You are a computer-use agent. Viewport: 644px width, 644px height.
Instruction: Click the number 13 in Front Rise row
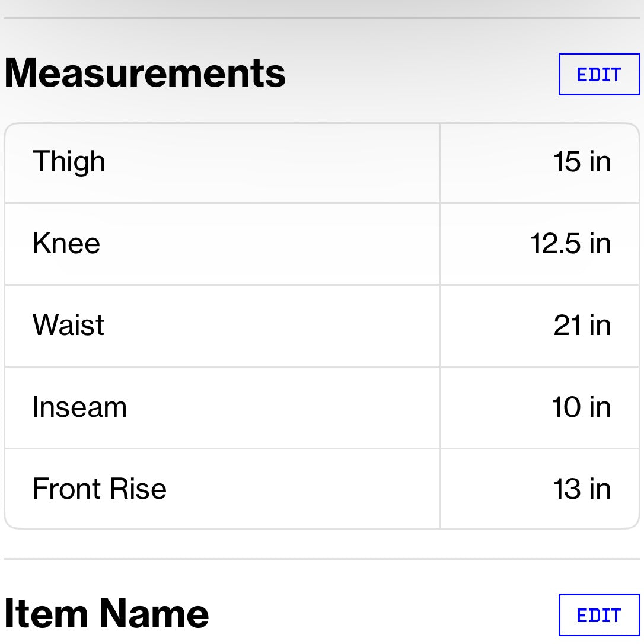pyautogui.click(x=568, y=489)
